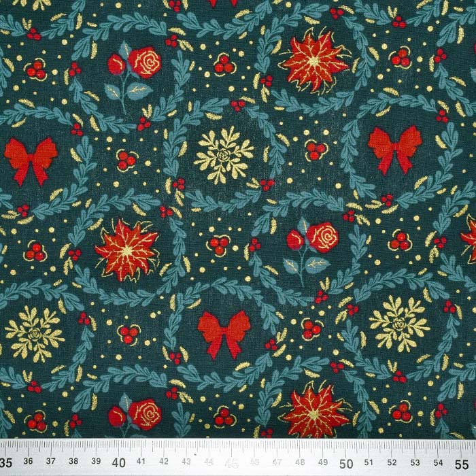Select the 35 mark on the measuring tape
Viewport: 476px width, 476px height.
tap(6, 462)
